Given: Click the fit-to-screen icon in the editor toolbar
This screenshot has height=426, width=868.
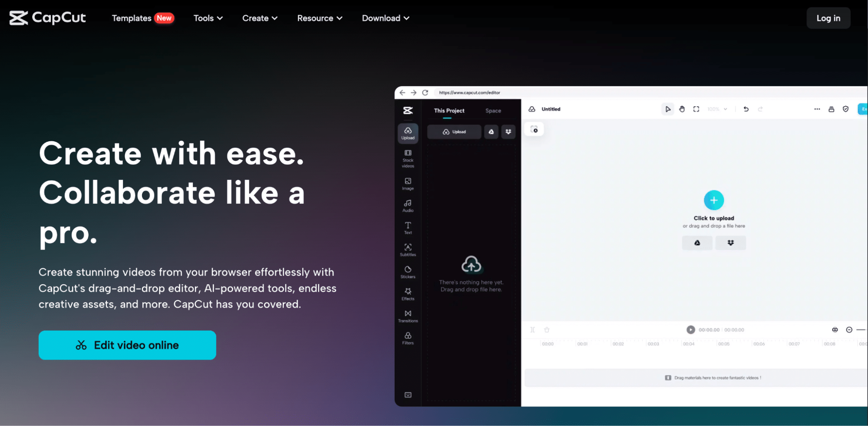Looking at the screenshot, I should click(x=696, y=109).
